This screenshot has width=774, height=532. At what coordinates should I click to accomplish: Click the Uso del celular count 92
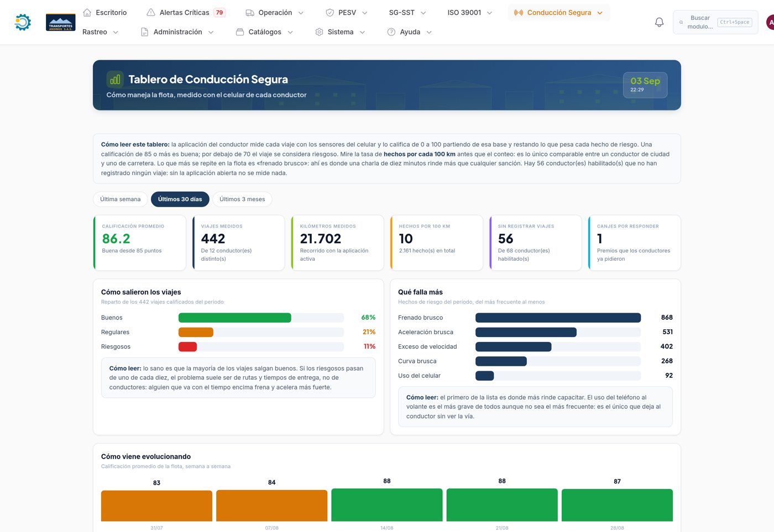[x=669, y=376]
